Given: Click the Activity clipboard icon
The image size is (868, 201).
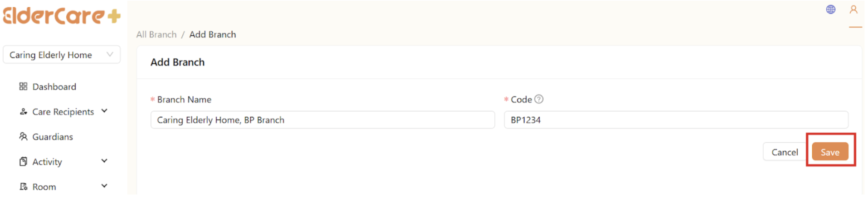Looking at the screenshot, I should coord(23,162).
